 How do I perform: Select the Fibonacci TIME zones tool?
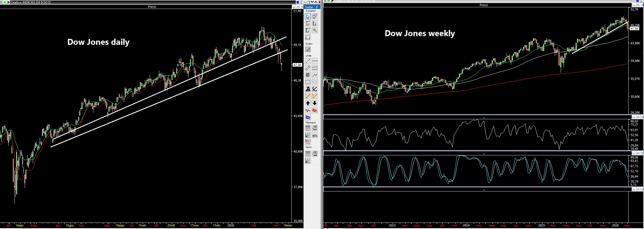(308, 142)
